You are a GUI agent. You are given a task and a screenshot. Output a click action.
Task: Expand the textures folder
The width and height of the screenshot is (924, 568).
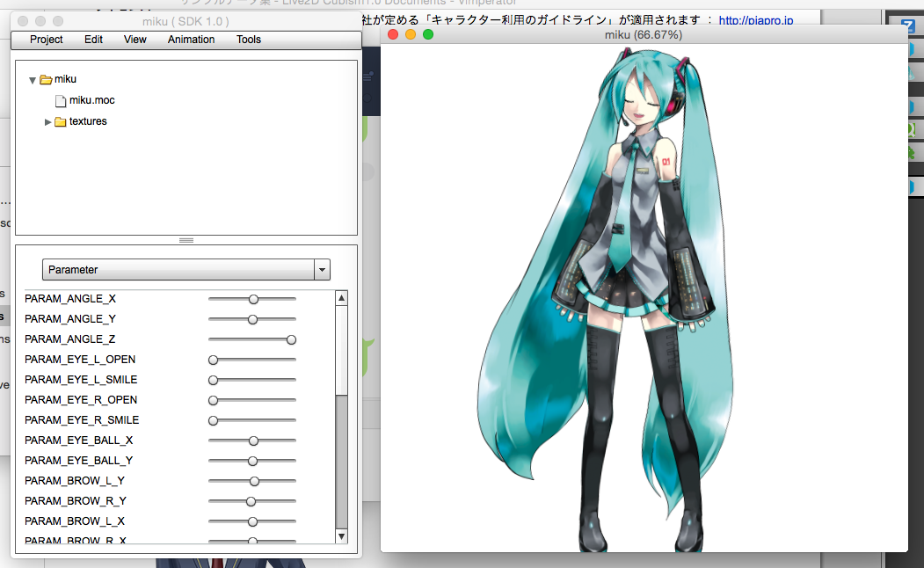[x=47, y=122]
